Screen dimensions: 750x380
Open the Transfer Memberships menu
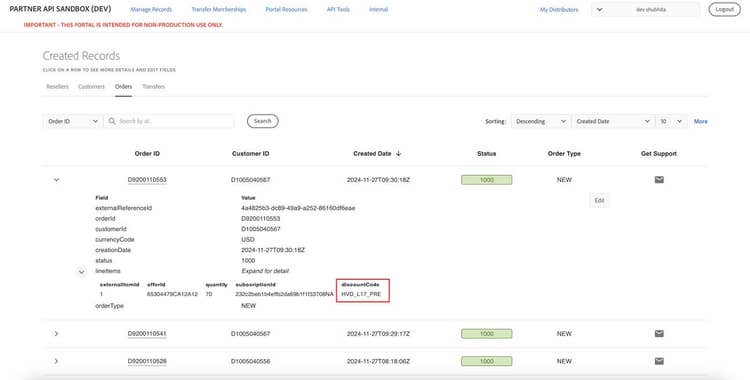click(x=219, y=10)
